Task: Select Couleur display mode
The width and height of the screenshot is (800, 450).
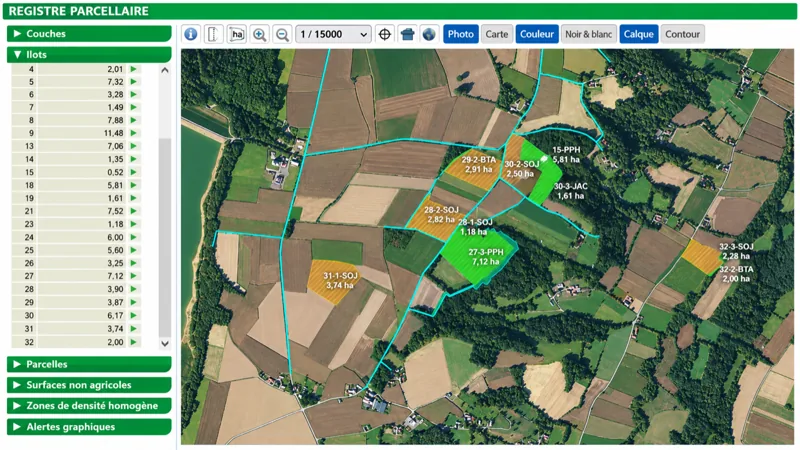Action: click(x=537, y=34)
